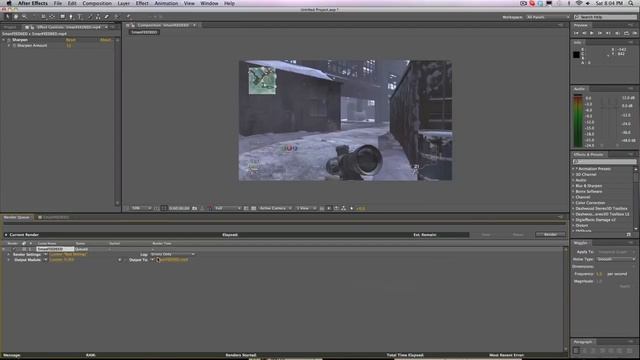Screen dimensions: 640x360
Task: Toggle transparency grid icon in viewer
Action: [253, 208]
